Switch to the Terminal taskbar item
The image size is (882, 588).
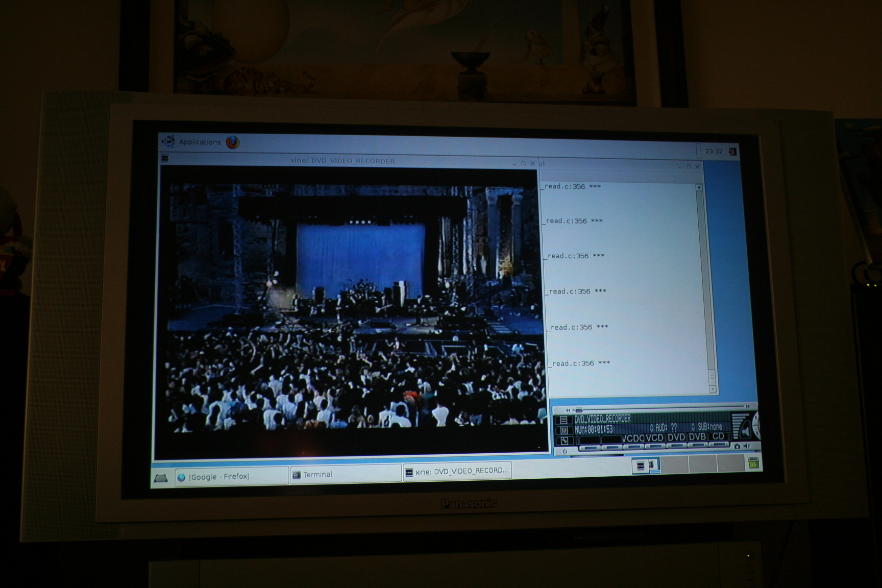click(x=346, y=475)
